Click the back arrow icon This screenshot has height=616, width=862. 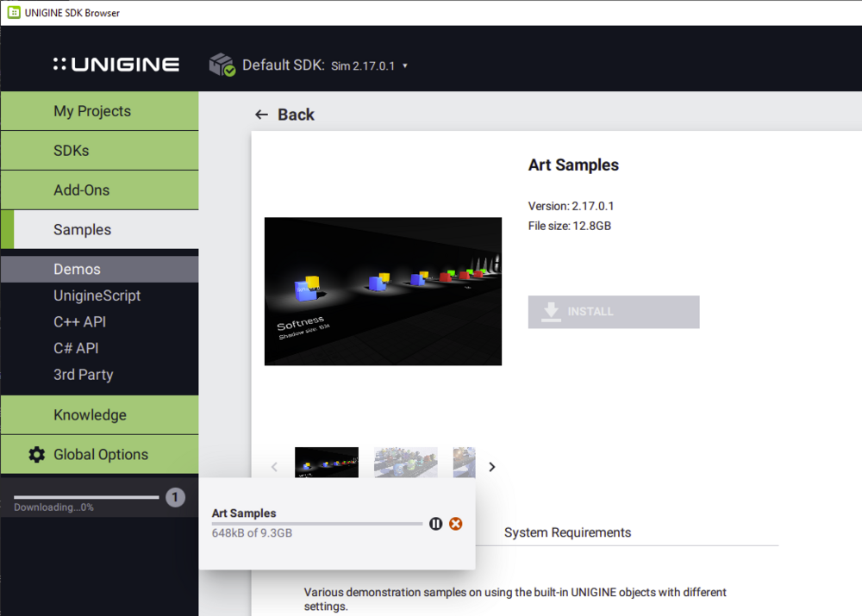point(262,115)
